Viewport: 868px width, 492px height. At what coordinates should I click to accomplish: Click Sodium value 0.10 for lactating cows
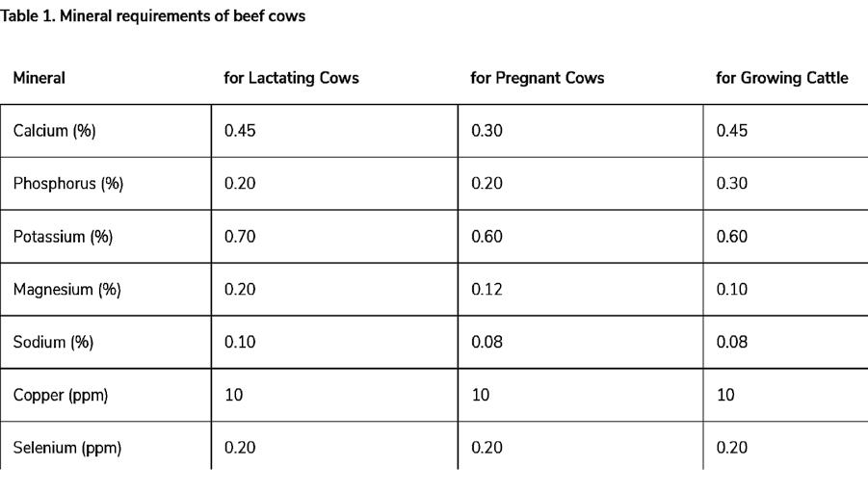240,342
